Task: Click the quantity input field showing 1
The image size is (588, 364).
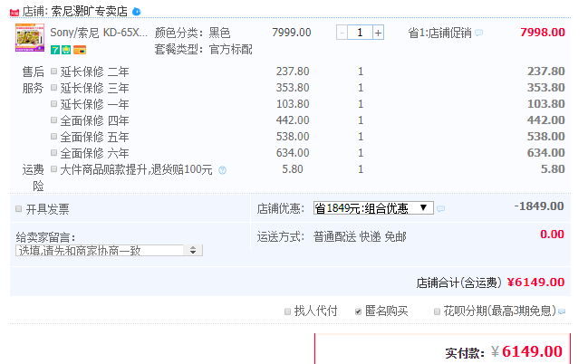Action: (360, 33)
